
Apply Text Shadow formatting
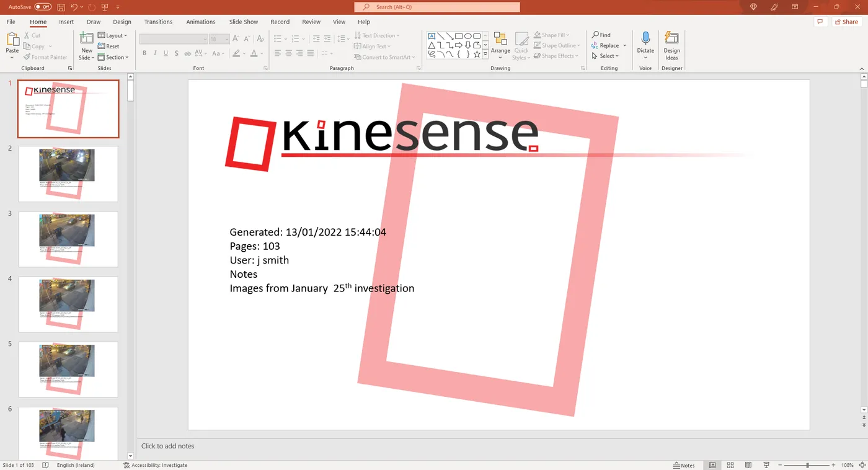[x=177, y=53]
